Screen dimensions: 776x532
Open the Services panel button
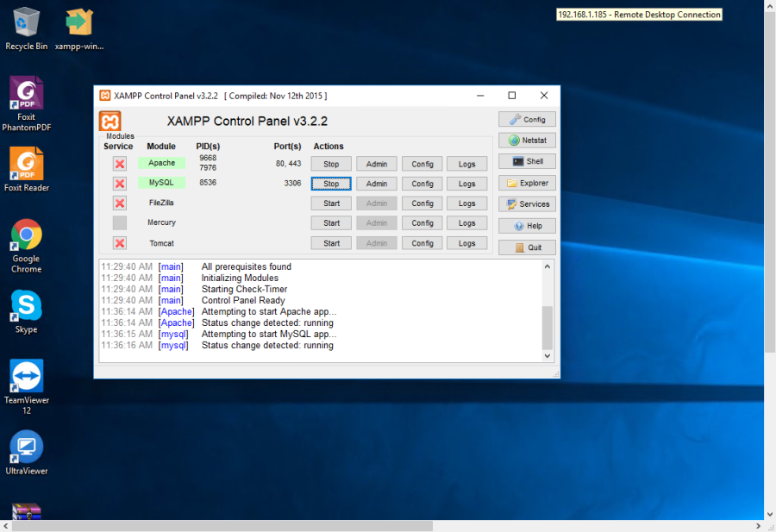527,204
